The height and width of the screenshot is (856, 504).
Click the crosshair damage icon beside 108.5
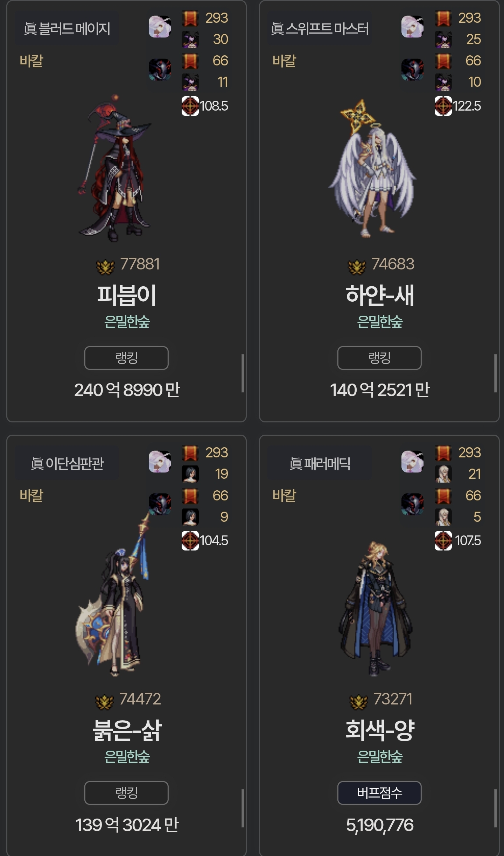(190, 106)
